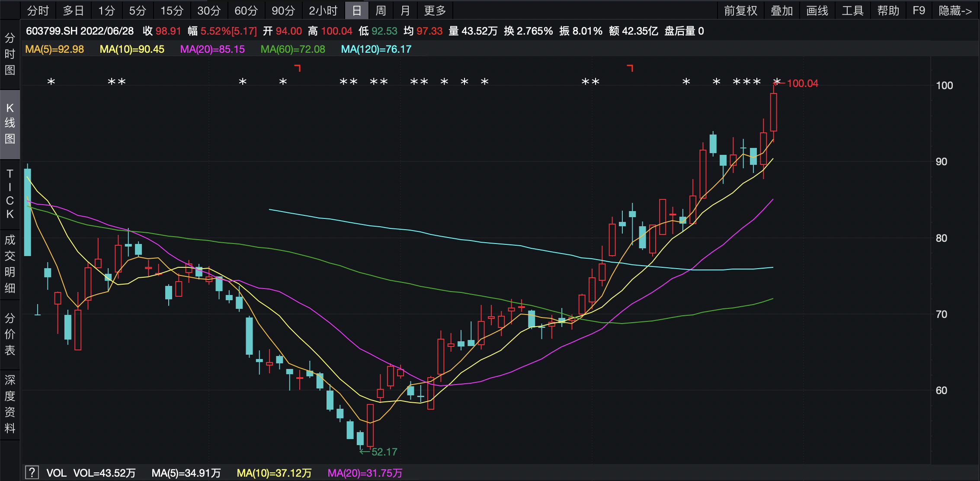Viewport: 980px width, 481px height.
Task: Switch to the 周 weekly period
Action: [x=381, y=10]
